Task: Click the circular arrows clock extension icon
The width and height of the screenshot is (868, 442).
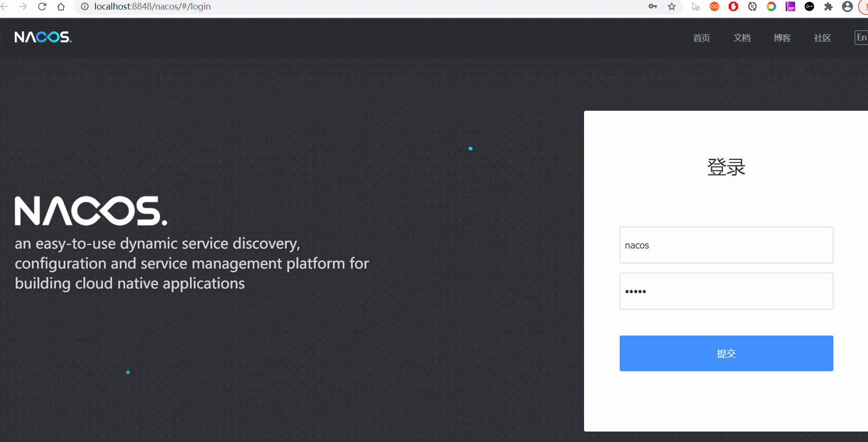Action: tap(753, 7)
